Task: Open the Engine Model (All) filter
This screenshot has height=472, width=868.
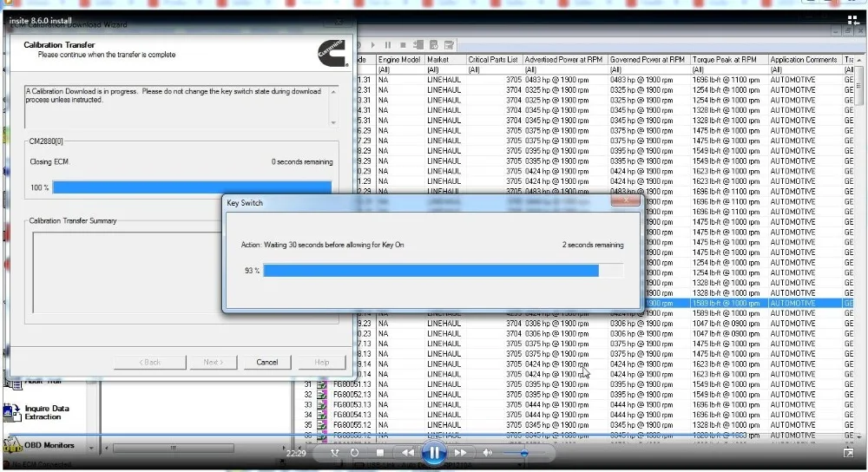Action: pos(400,69)
